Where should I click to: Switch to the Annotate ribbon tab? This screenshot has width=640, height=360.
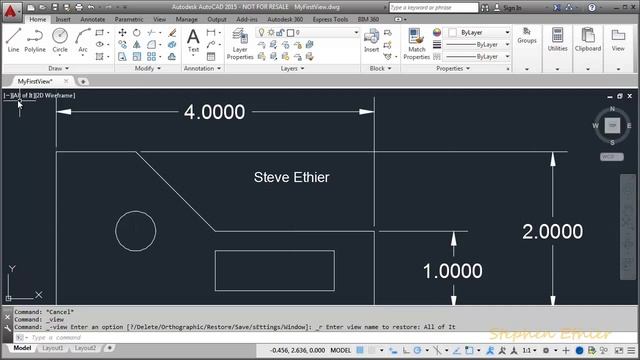pyautogui.click(x=93, y=19)
